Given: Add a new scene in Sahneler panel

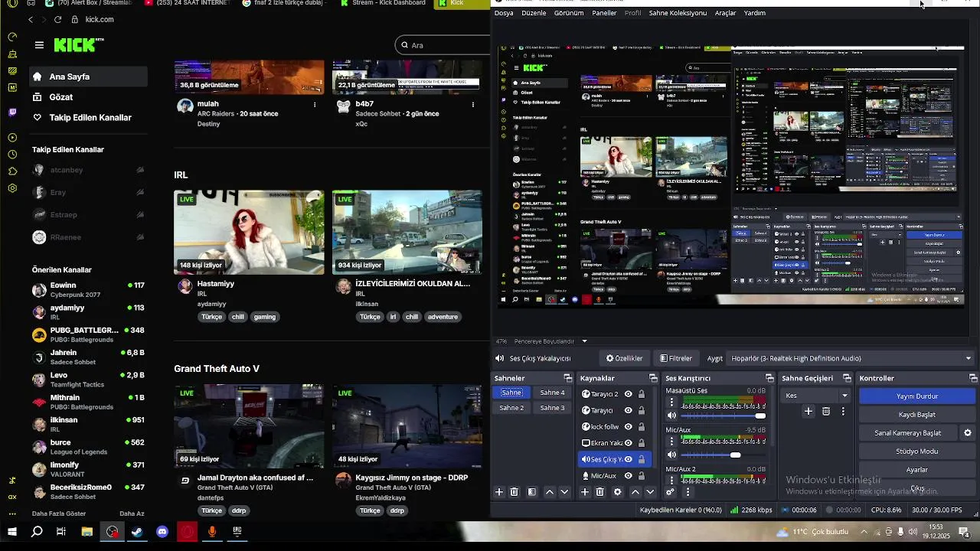Looking at the screenshot, I should click(499, 492).
